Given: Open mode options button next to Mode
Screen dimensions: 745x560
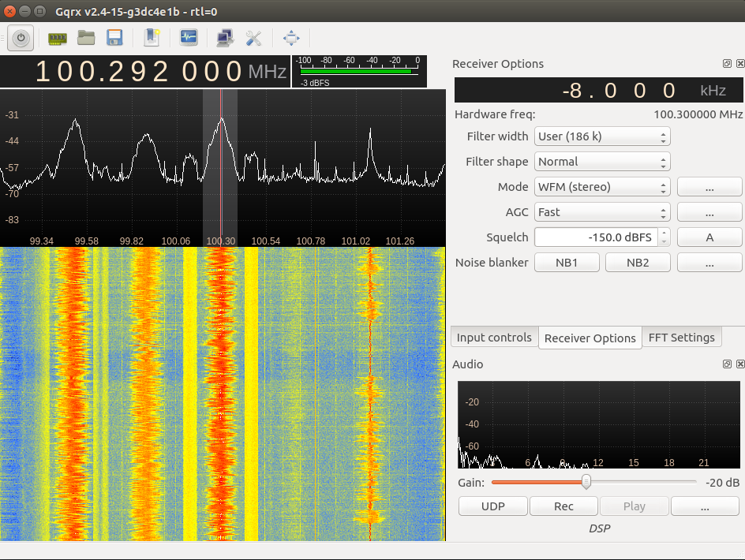Looking at the screenshot, I should pyautogui.click(x=709, y=187).
